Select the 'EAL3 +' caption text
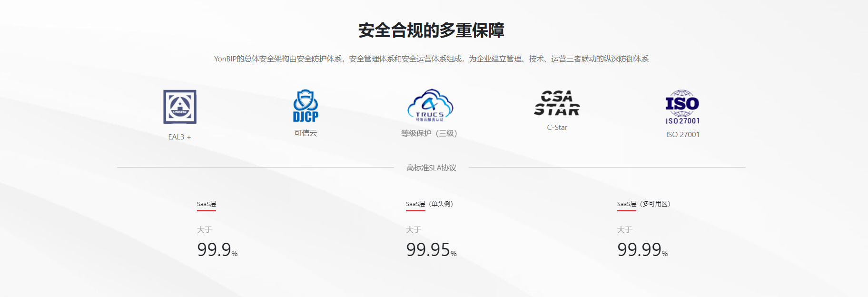Screen dimensions: 868x297 179,137
